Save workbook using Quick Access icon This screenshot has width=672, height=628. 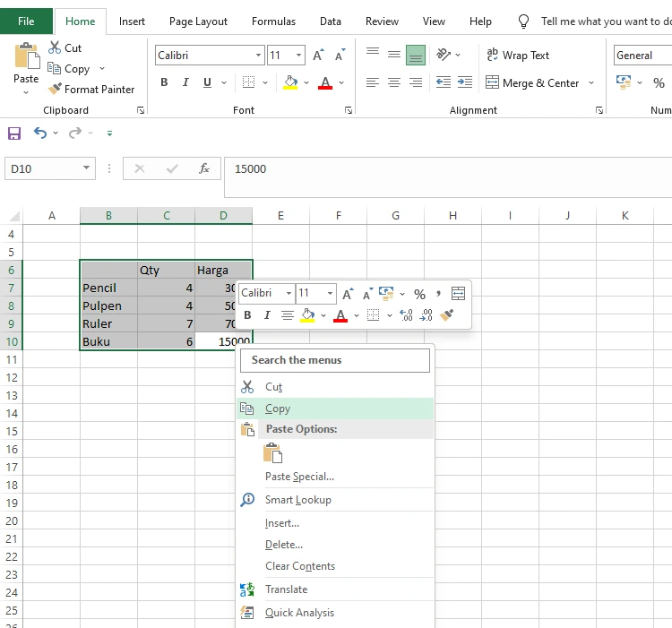pos(14,133)
